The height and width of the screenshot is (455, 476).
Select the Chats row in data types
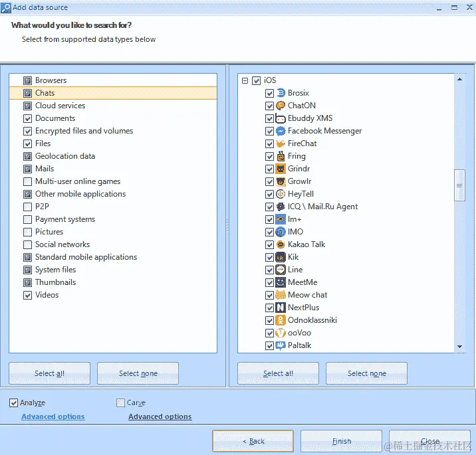(x=113, y=93)
